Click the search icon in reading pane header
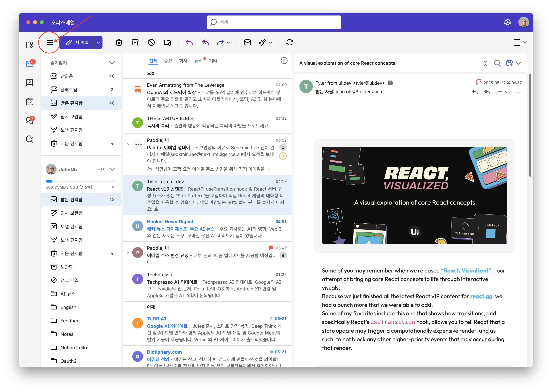552x392 pixels. [497, 63]
